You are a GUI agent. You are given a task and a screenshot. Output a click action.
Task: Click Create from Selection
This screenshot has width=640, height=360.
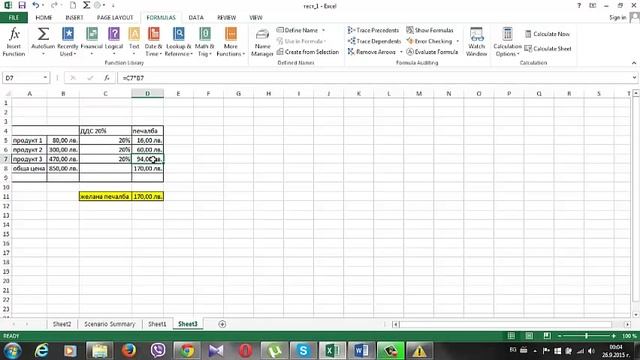tap(308, 52)
